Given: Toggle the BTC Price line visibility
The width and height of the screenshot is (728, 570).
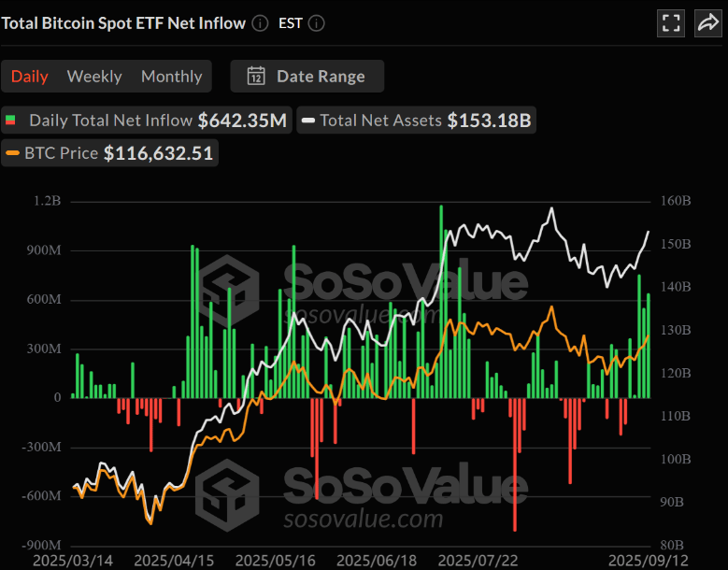Looking at the screenshot, I should [111, 152].
